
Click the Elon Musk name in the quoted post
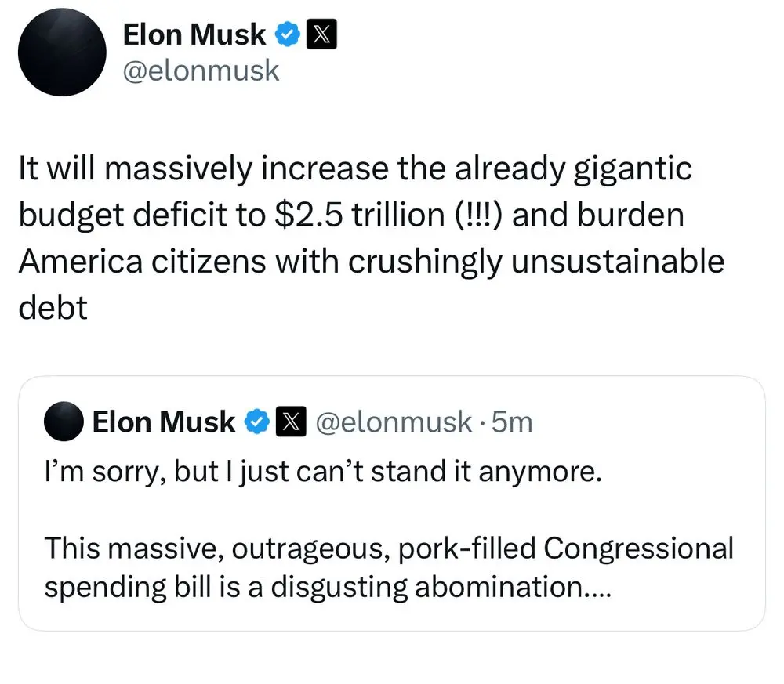[x=163, y=422]
